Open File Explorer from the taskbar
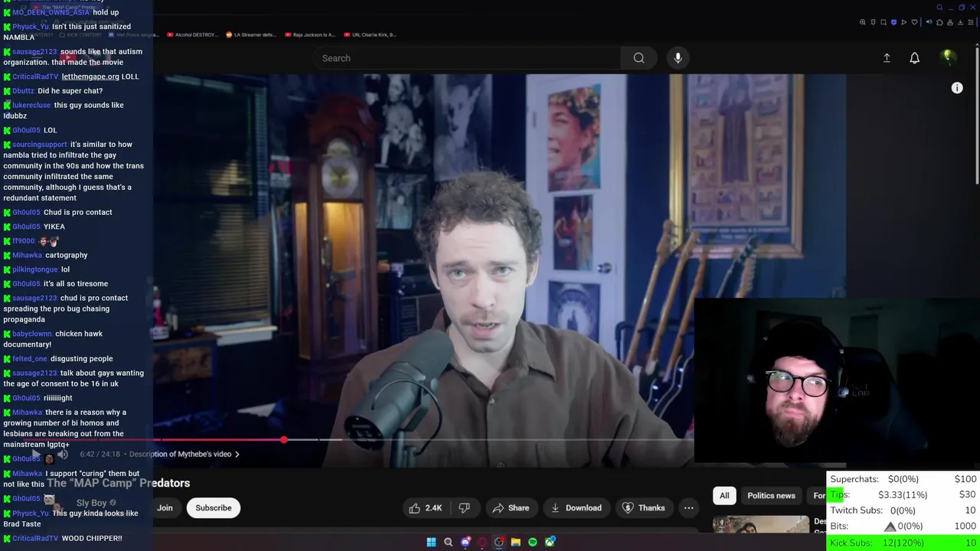The image size is (980, 551). click(516, 543)
